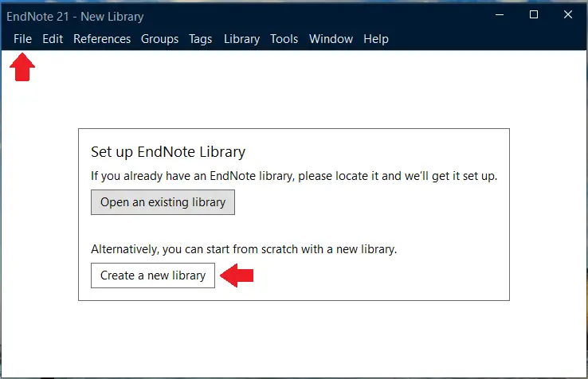
Task: Open the Help menu
Action: [376, 39]
